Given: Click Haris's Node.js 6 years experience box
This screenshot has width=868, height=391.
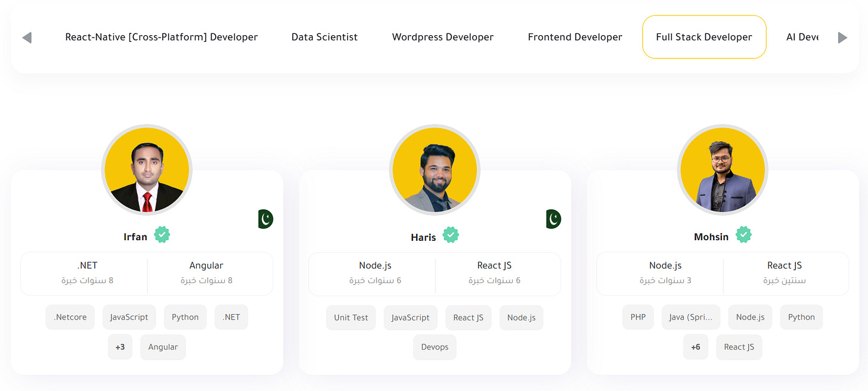Looking at the screenshot, I should (x=375, y=273).
